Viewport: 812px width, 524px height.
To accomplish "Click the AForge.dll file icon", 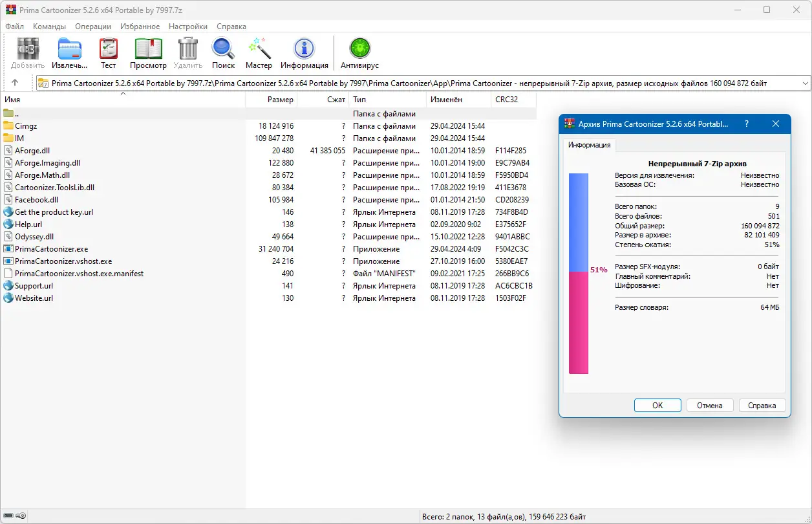I will tap(8, 151).
